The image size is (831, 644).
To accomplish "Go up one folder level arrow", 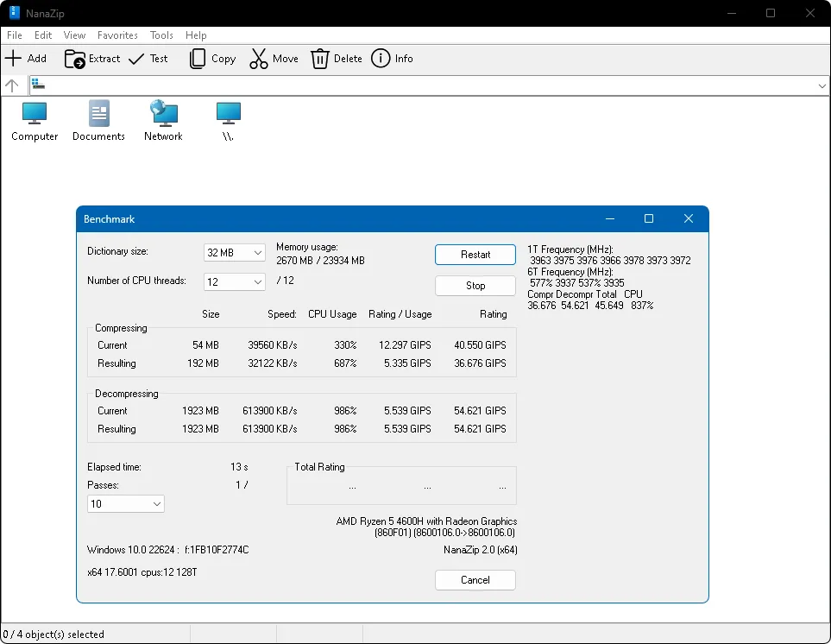I will point(12,85).
